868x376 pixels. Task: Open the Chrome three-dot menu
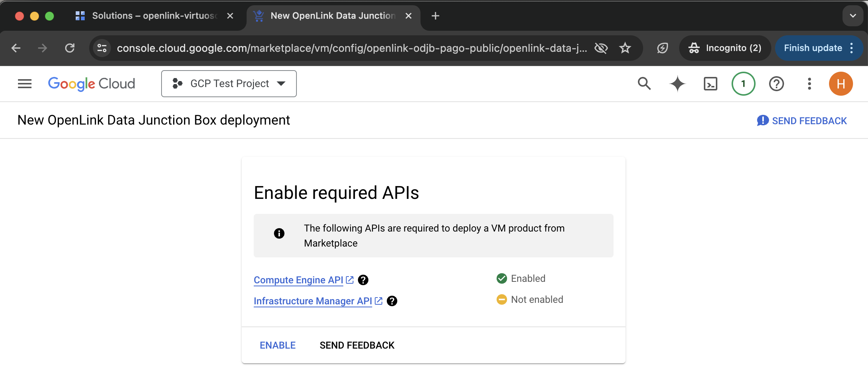pos(852,48)
